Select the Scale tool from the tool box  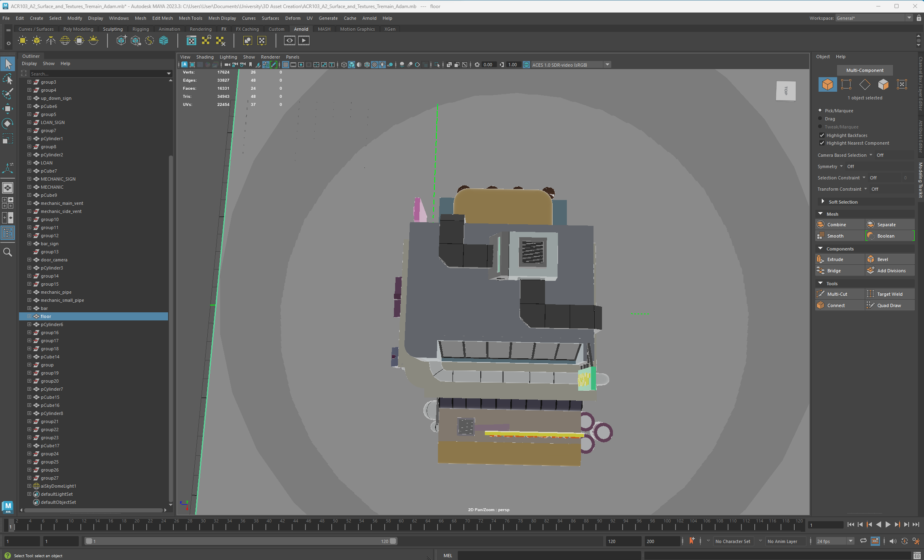[8, 138]
